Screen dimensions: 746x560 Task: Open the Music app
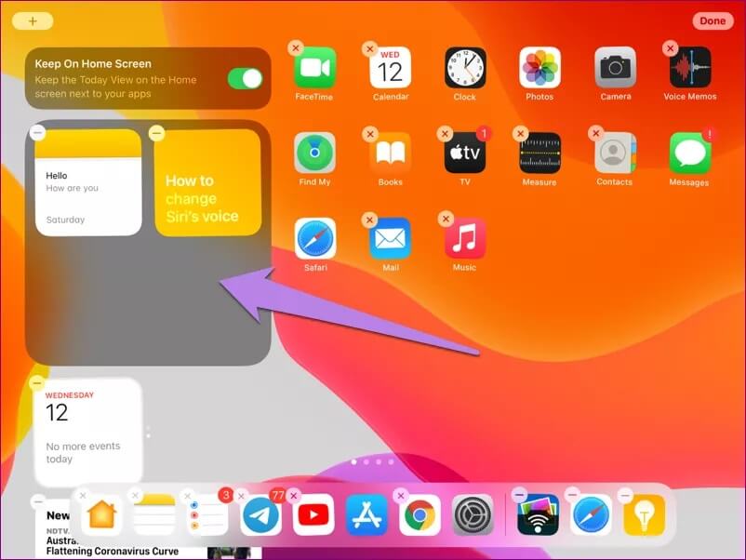pyautogui.click(x=465, y=238)
